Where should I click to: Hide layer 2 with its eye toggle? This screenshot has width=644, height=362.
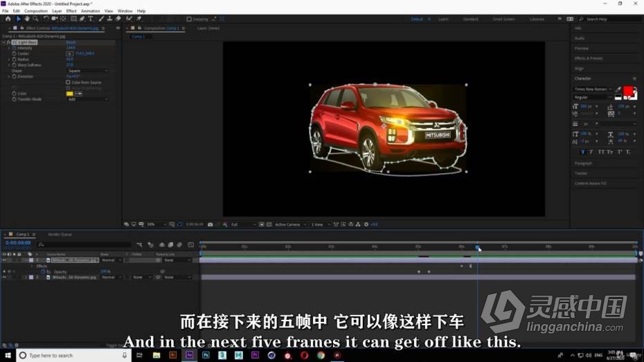(5, 278)
